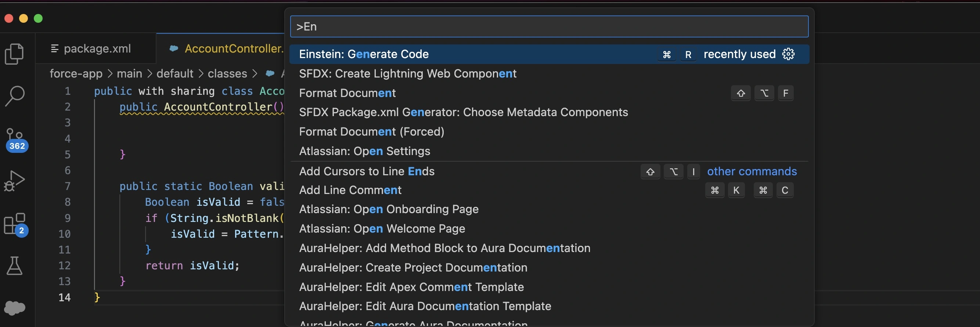980x327 pixels.
Task: Click main in the breadcrumb path
Action: pyautogui.click(x=129, y=73)
